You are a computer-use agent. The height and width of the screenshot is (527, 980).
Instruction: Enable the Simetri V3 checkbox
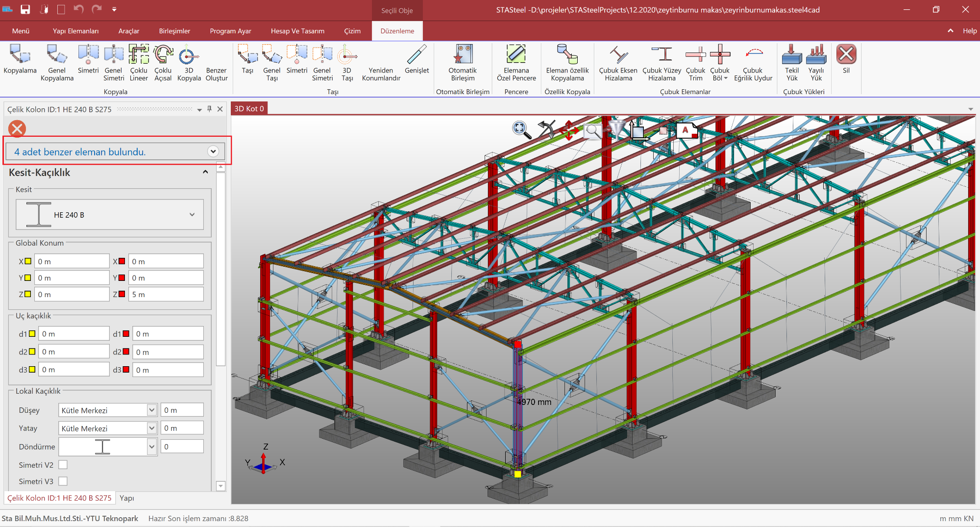click(x=63, y=481)
